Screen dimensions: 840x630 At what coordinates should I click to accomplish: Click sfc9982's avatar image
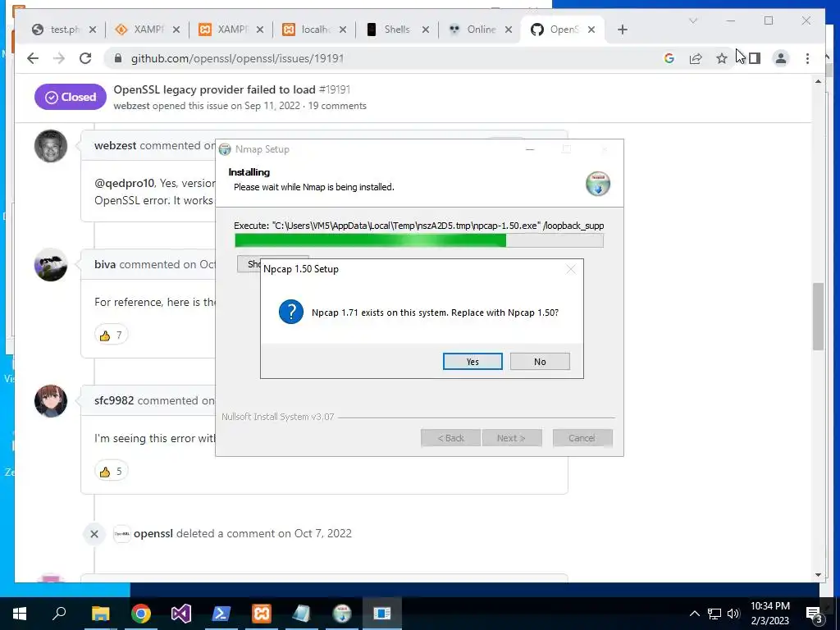point(51,400)
